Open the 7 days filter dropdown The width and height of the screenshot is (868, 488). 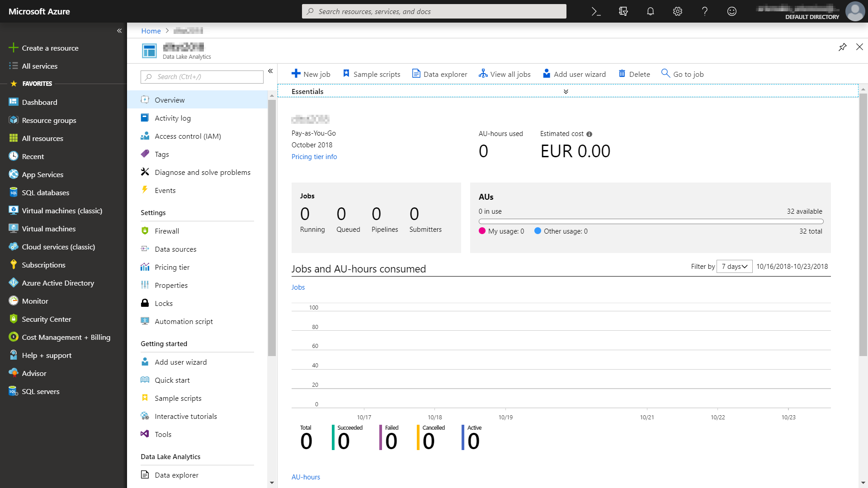pyautogui.click(x=734, y=267)
